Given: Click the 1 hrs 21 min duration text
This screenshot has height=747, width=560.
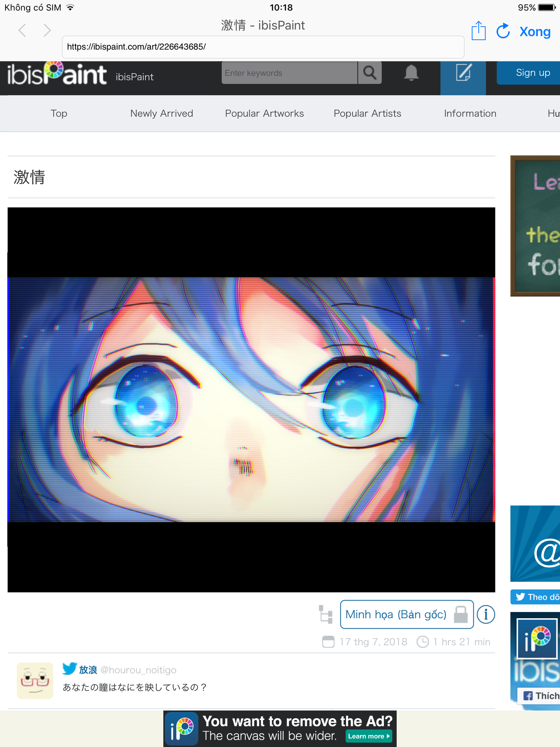Looking at the screenshot, I should click(x=462, y=642).
